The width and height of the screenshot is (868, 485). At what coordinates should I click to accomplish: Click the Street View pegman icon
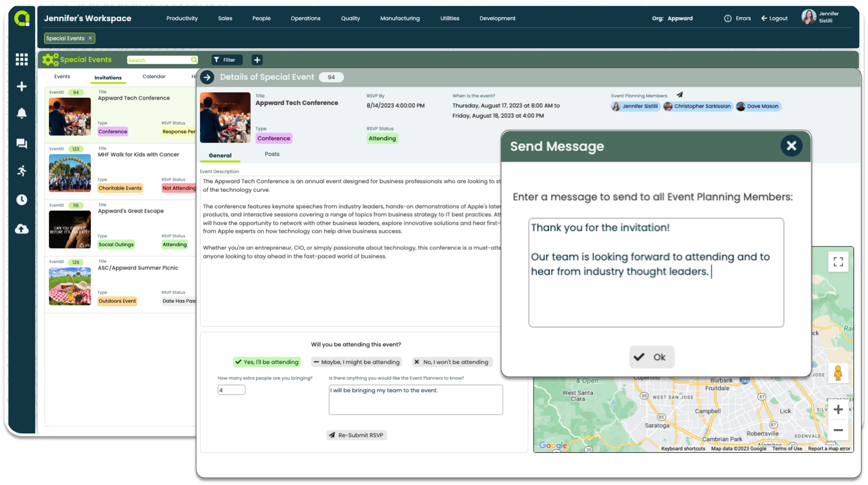(x=838, y=373)
